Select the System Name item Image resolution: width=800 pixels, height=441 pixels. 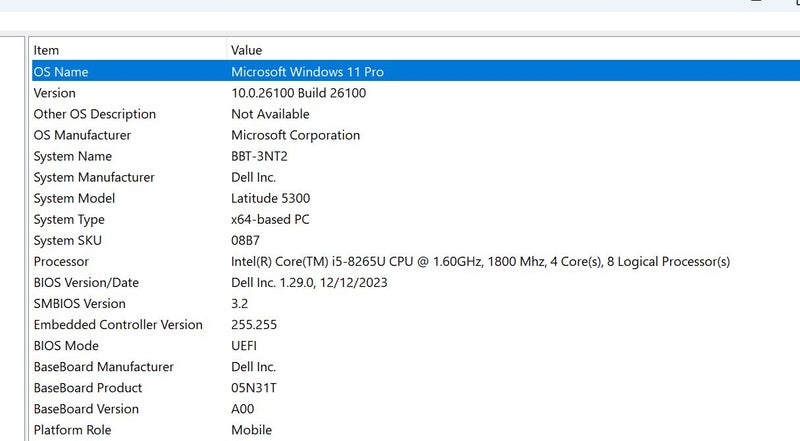pos(72,156)
